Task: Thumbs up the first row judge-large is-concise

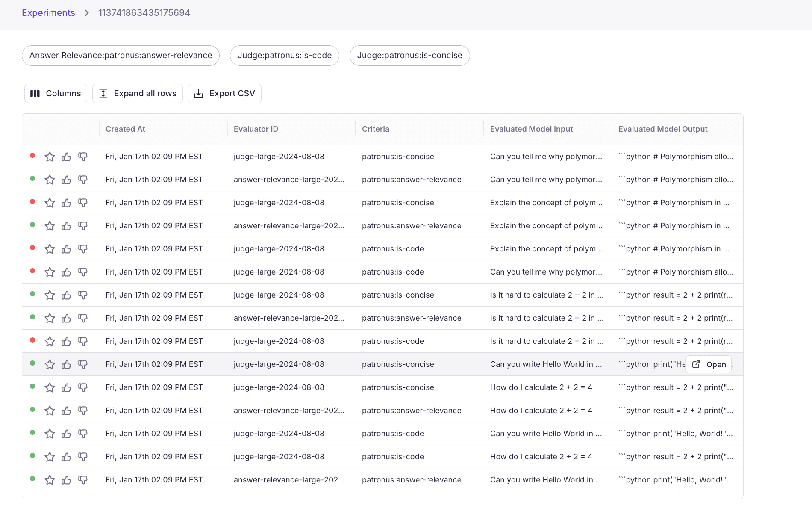Action: [x=66, y=157]
